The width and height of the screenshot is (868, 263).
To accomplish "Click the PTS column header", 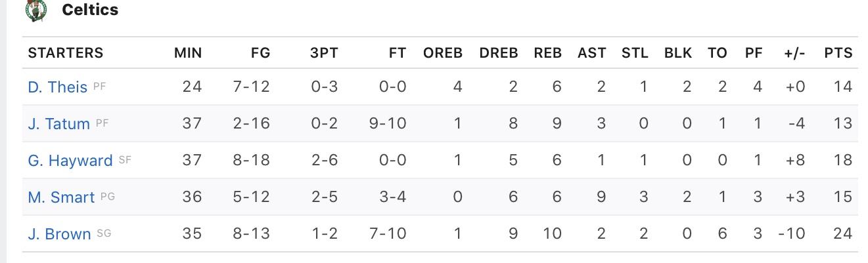I will click(838, 53).
